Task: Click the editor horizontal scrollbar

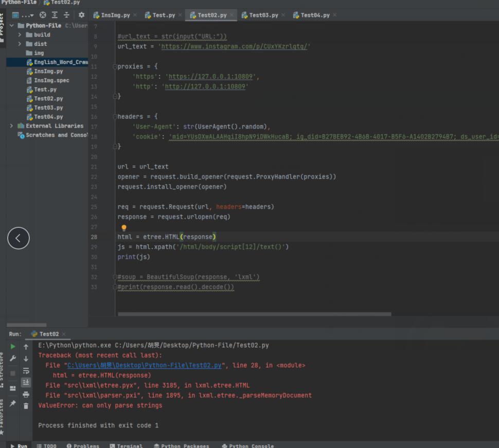Action: 254,314
